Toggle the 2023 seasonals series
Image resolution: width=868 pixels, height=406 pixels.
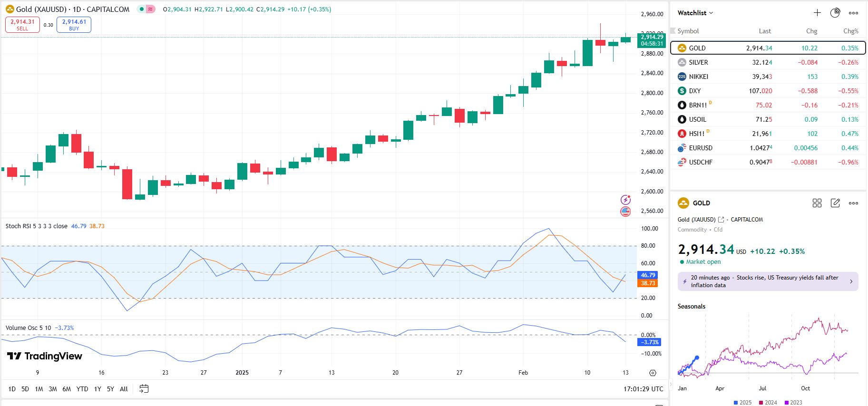[x=793, y=402]
